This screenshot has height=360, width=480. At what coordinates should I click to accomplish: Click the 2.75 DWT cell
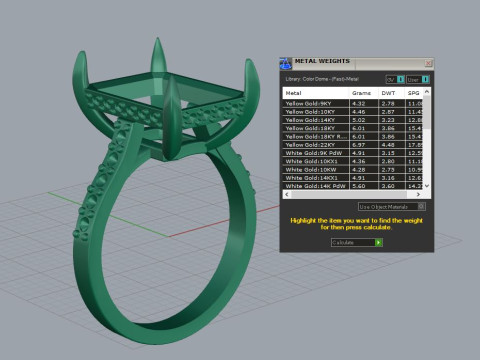click(392, 170)
